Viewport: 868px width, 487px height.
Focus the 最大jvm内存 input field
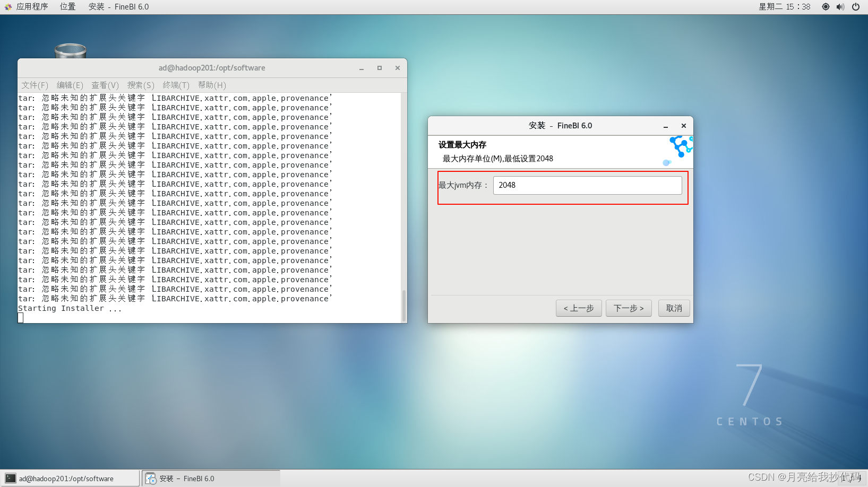point(587,185)
